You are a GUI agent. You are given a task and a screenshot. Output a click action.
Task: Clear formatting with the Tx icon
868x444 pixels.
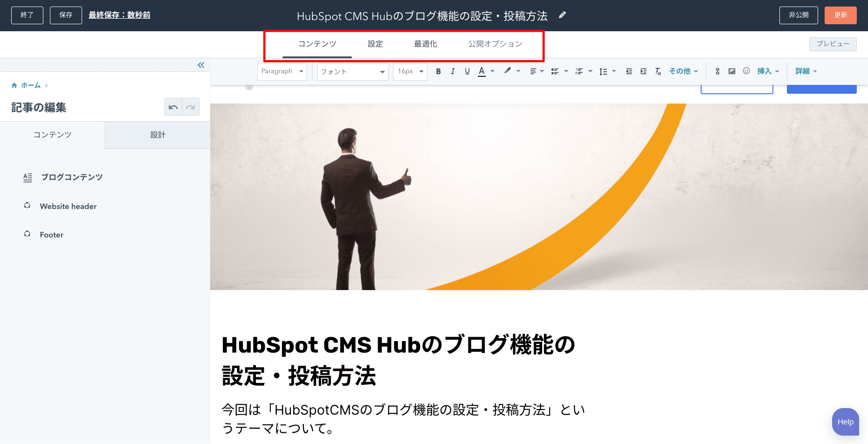pyautogui.click(x=658, y=71)
